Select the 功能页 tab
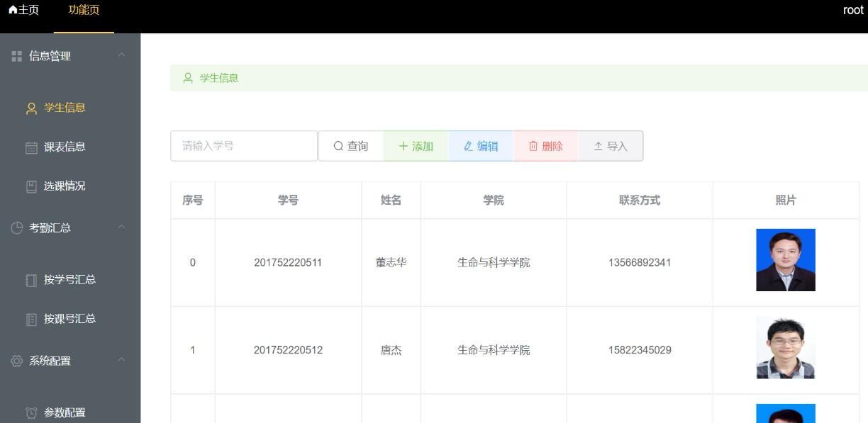This screenshot has width=868, height=423. coord(84,10)
